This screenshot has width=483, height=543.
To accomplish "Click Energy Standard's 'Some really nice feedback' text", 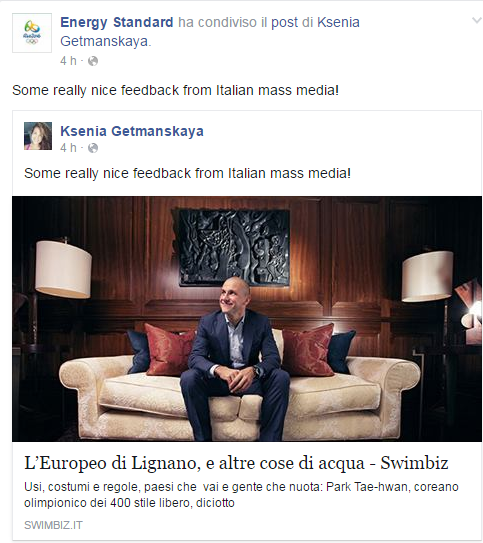I will (x=176, y=90).
